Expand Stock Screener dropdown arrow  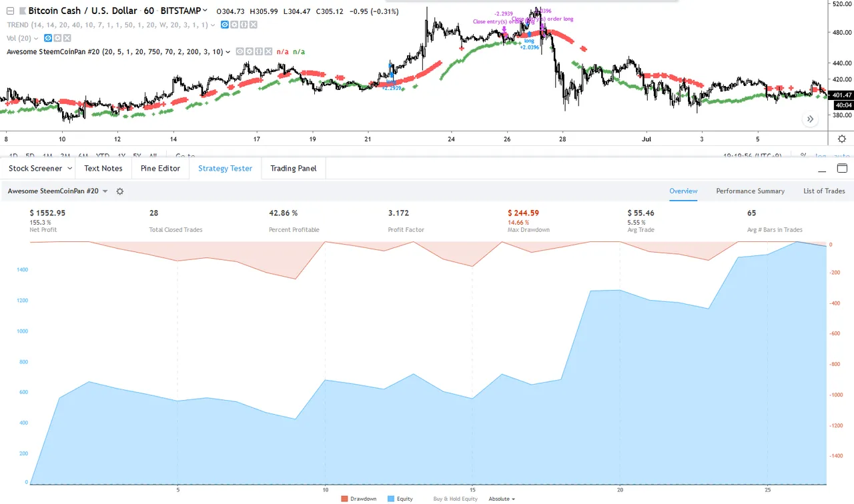point(70,169)
